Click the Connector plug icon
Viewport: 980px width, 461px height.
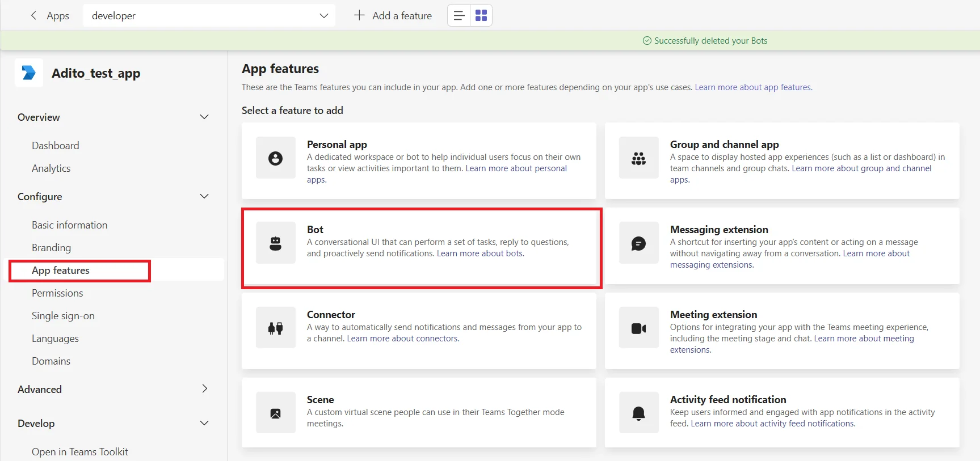[276, 328]
